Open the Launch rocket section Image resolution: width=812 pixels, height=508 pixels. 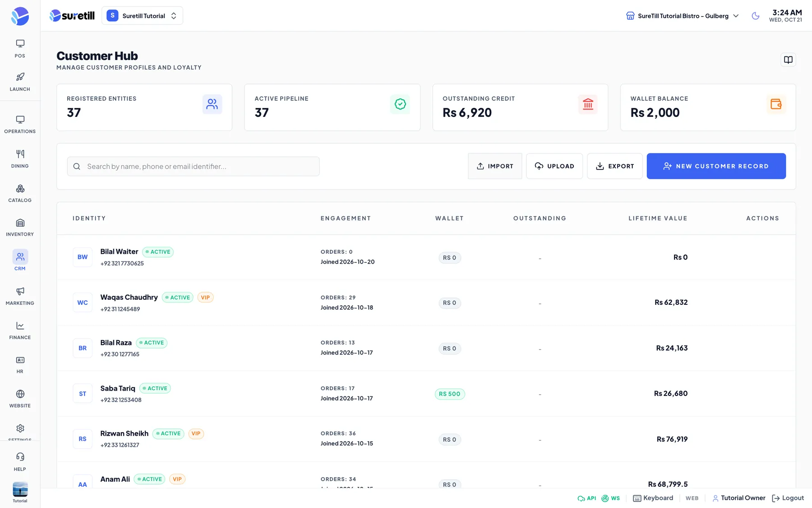tap(20, 82)
